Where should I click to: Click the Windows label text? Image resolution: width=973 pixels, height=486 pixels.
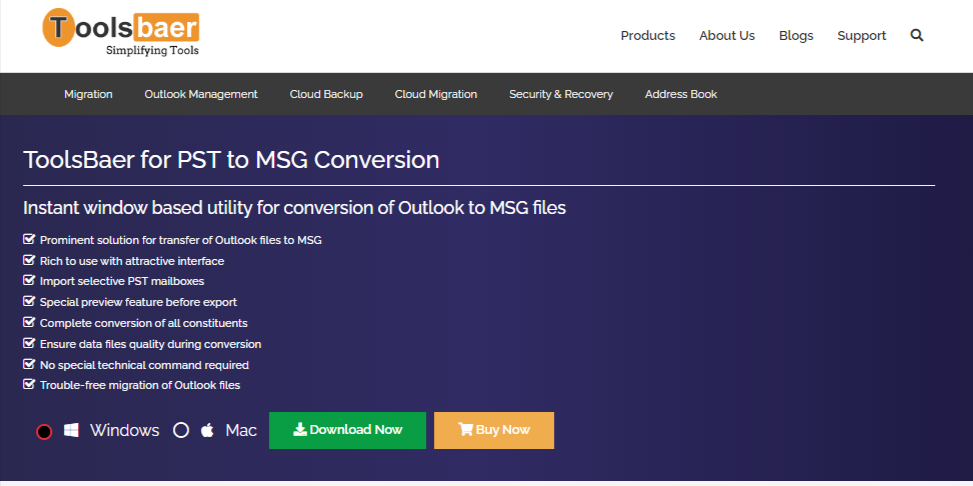tap(125, 430)
